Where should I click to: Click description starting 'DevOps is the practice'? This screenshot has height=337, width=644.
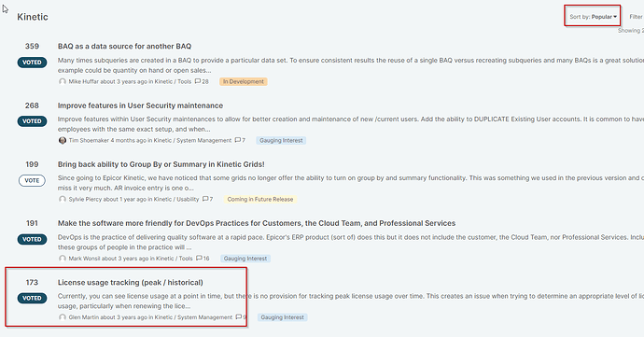pos(351,242)
